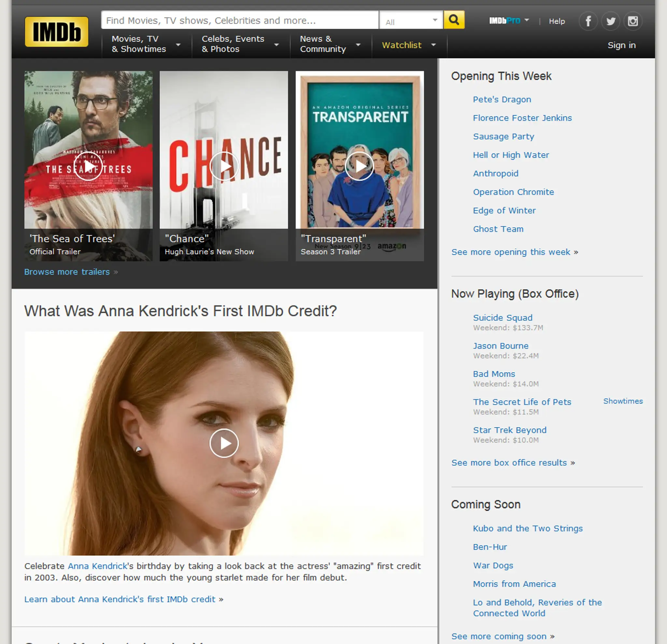This screenshot has width=667, height=644.
Task: Play the Chance trailer
Action: [224, 166]
